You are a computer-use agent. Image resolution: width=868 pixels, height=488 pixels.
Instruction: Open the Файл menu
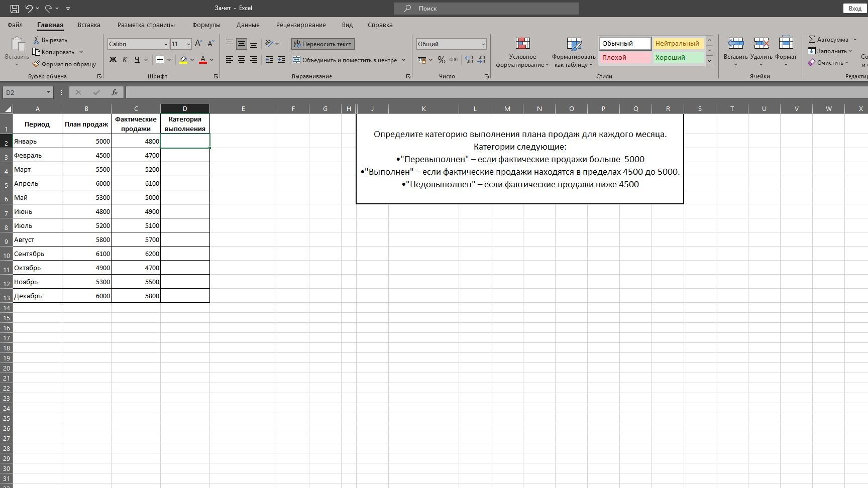(x=15, y=25)
